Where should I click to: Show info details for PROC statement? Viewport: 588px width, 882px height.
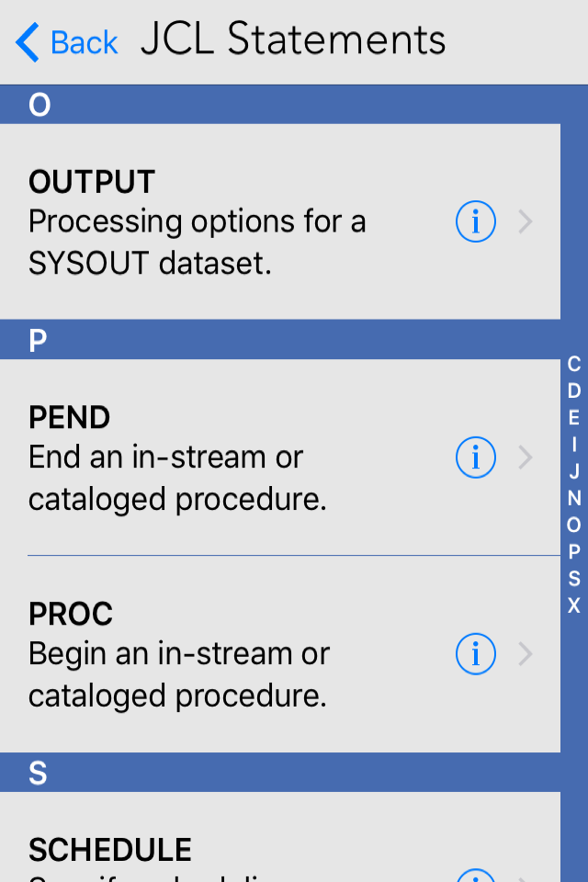tap(476, 654)
